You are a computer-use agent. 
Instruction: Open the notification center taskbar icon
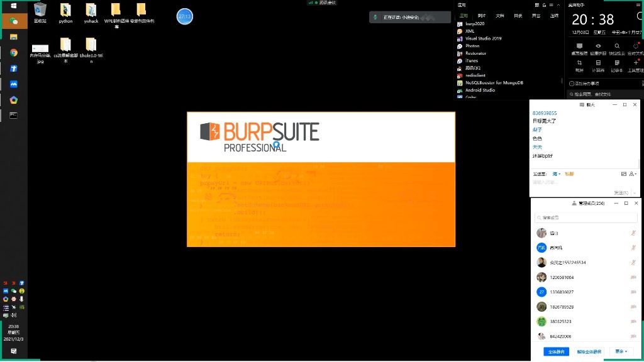click(14, 351)
